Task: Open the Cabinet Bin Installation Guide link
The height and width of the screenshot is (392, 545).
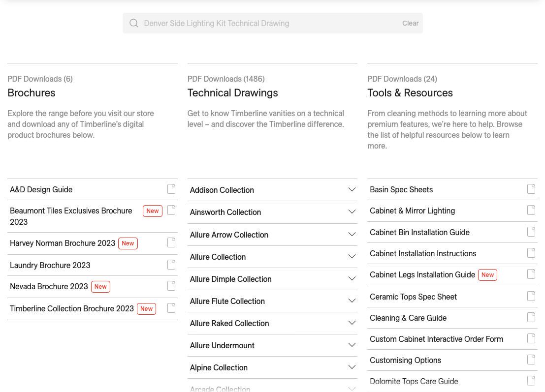Action: pyautogui.click(x=419, y=232)
